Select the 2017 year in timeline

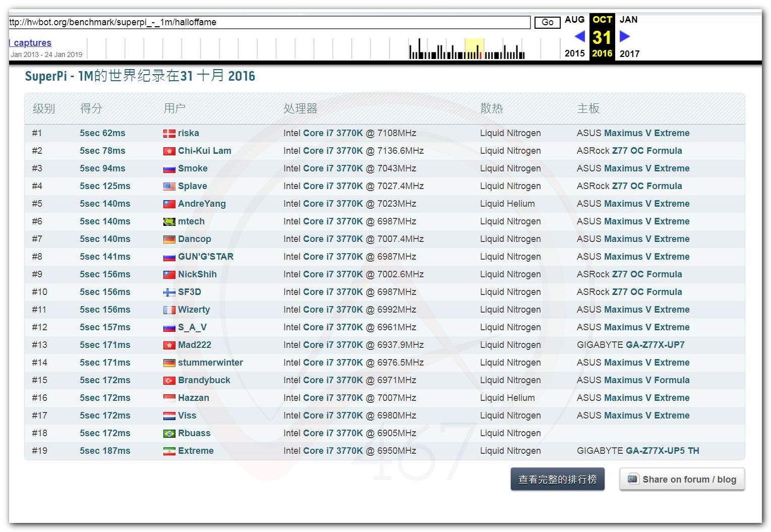point(629,53)
